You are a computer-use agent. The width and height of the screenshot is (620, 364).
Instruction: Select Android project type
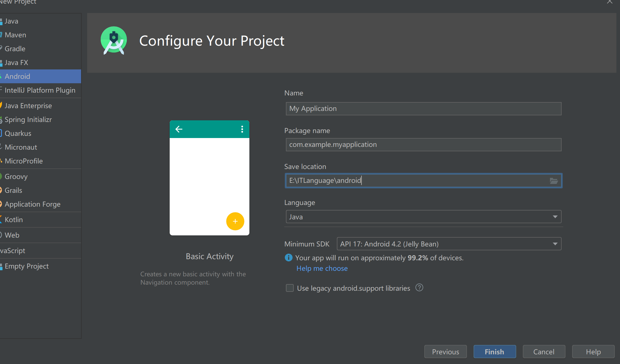pyautogui.click(x=40, y=76)
